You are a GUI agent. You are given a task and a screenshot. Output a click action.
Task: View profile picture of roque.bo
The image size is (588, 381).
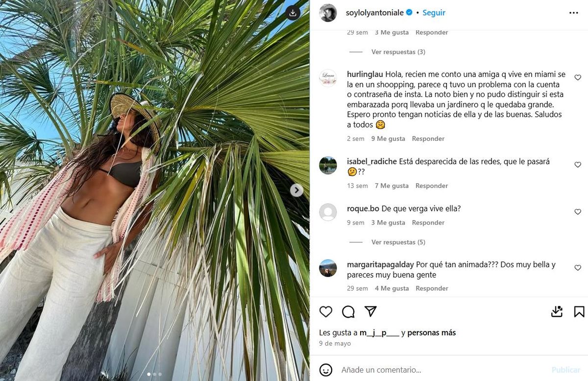(328, 212)
